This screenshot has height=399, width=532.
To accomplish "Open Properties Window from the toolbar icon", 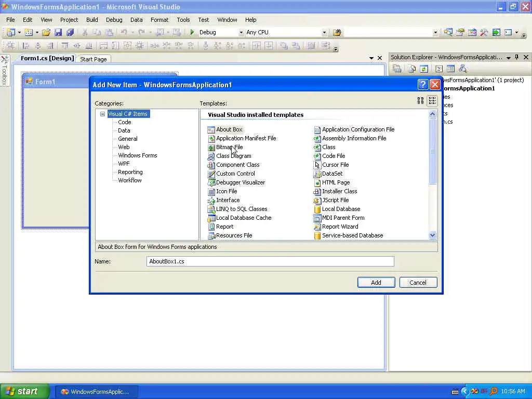I will point(460,32).
